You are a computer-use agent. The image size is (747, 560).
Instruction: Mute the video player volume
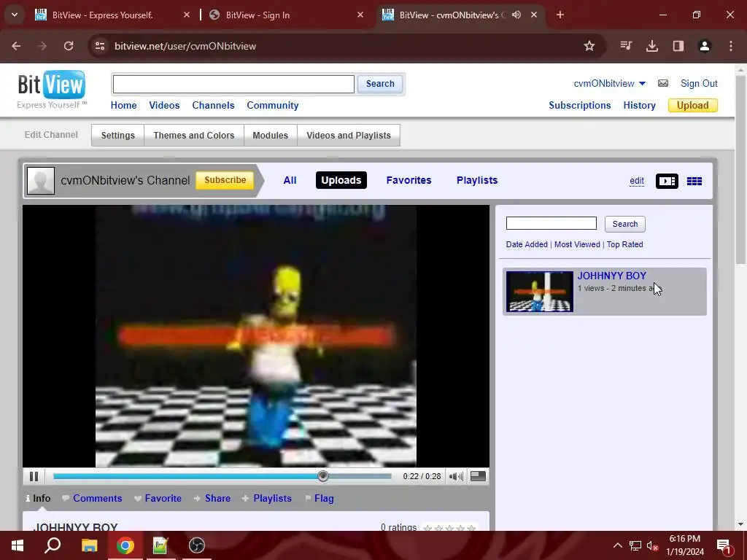[x=456, y=476]
